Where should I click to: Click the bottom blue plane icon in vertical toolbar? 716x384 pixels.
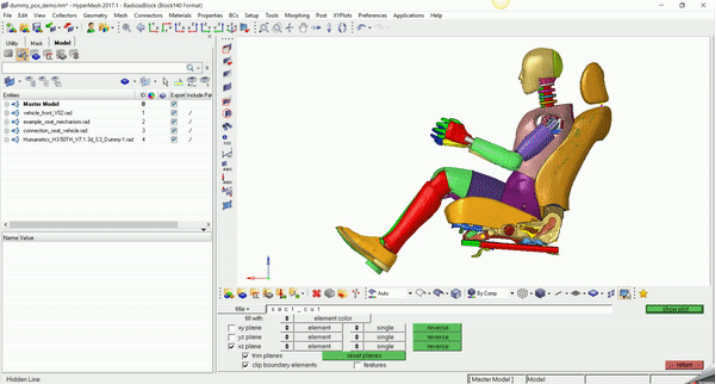coord(227,205)
